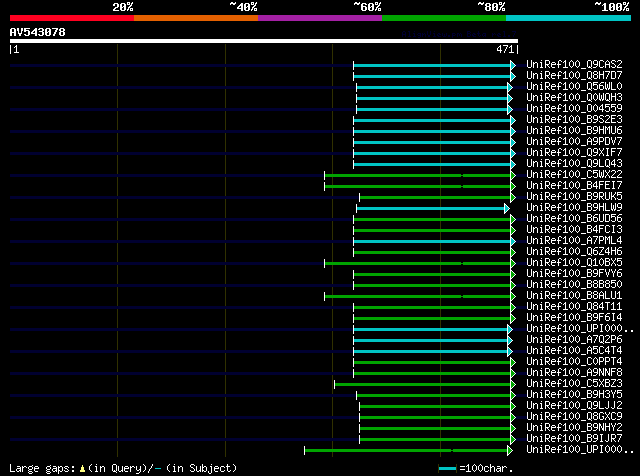This screenshot has height=476, width=640.
Task: Select the UniRef100_Q10BX5 label
Action: tap(574, 262)
